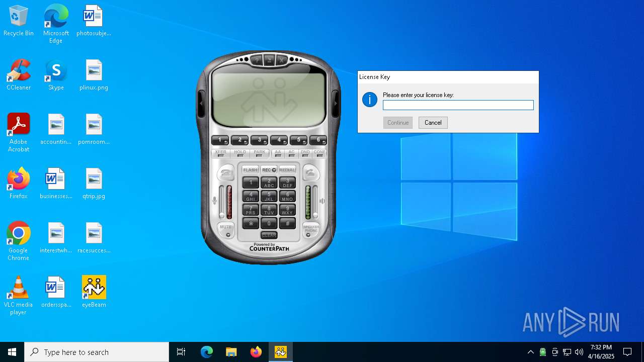Viewport: 644px width, 362px height.
Task: Select the VLC media player desktop icon
Action: point(19,296)
